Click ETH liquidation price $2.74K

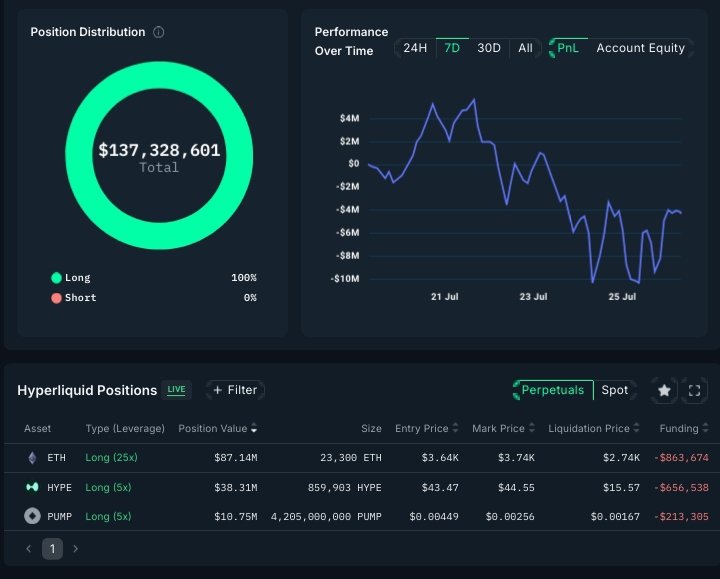pyautogui.click(x=621, y=458)
